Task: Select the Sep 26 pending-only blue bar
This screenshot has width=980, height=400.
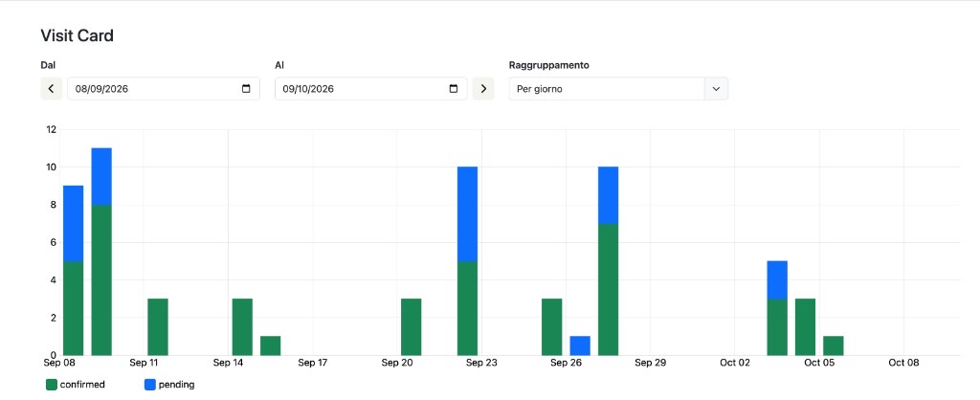Action: [x=580, y=345]
